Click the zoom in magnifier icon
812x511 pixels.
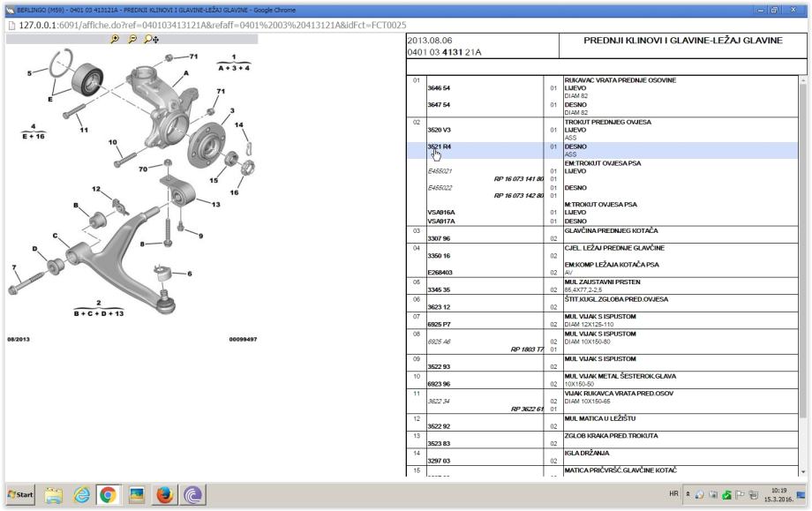[115, 39]
